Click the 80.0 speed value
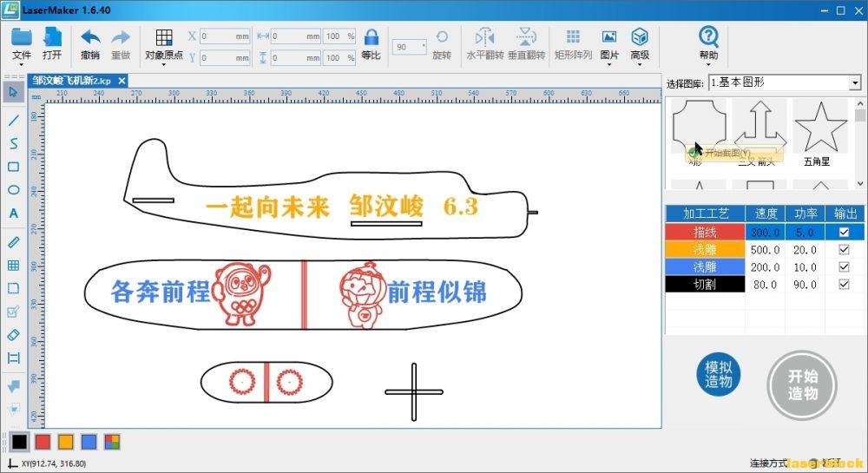The width and height of the screenshot is (868, 473). pyautogui.click(x=765, y=285)
